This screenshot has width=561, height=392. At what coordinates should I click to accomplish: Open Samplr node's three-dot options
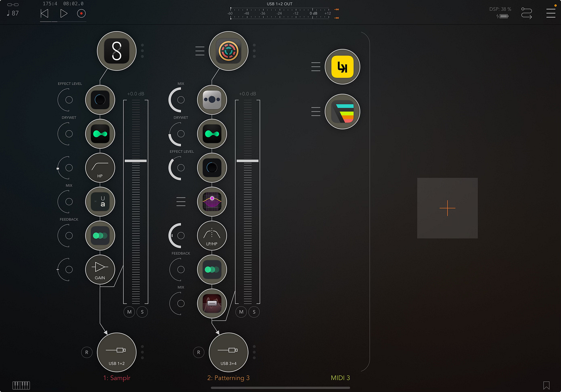tap(143, 51)
